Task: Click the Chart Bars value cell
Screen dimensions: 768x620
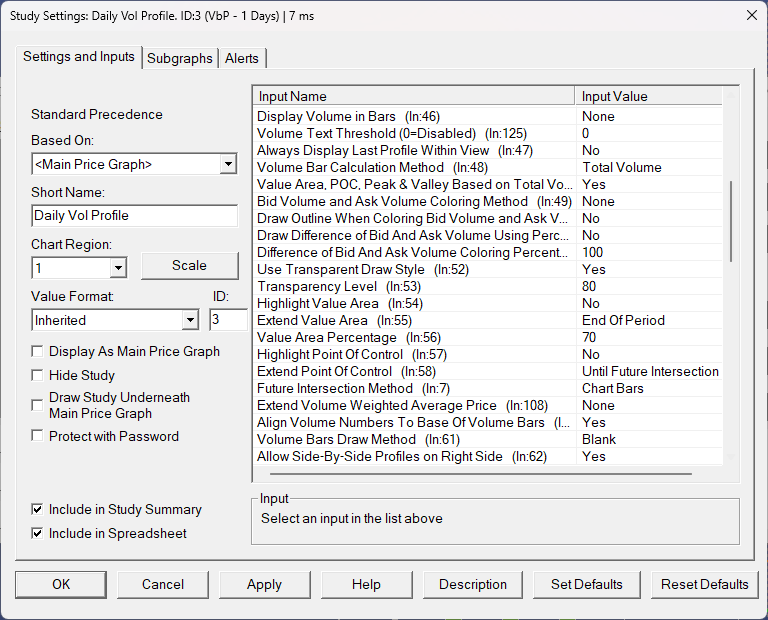Action: 648,388
